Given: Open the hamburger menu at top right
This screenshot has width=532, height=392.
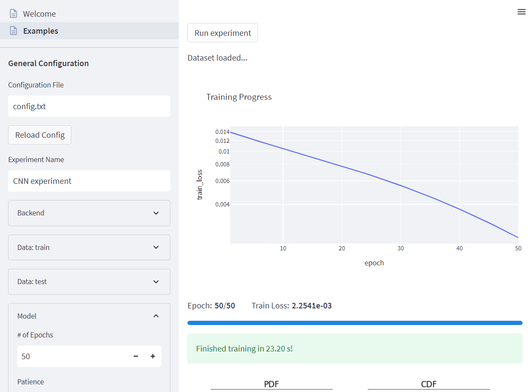Looking at the screenshot, I should click(x=521, y=12).
